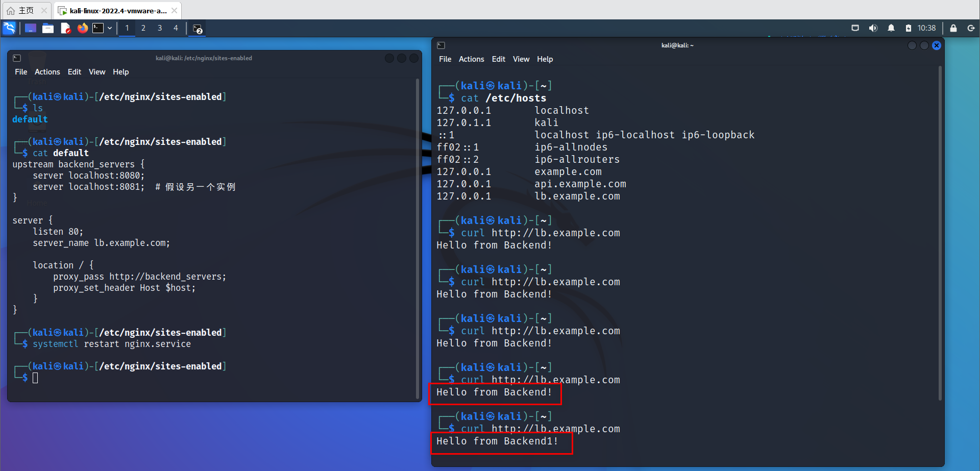Screen dimensions: 980x471
Task: Open Help menu in sites-enabled terminal
Action: point(121,72)
